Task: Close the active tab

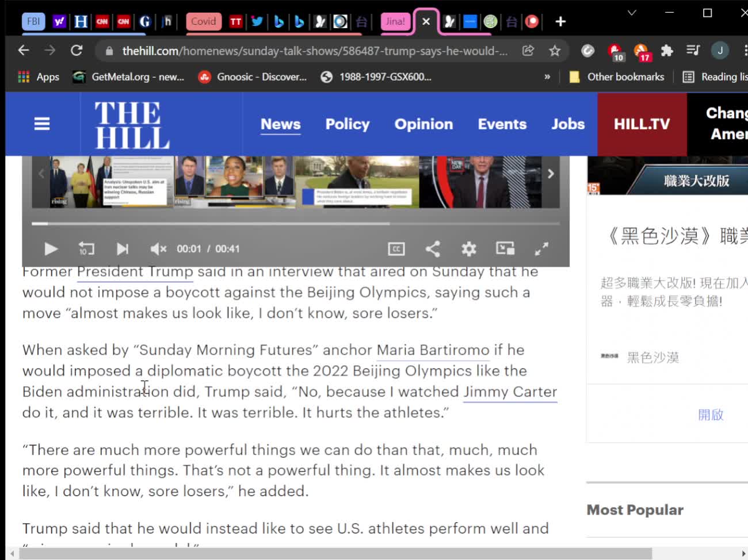Action: coord(426,21)
